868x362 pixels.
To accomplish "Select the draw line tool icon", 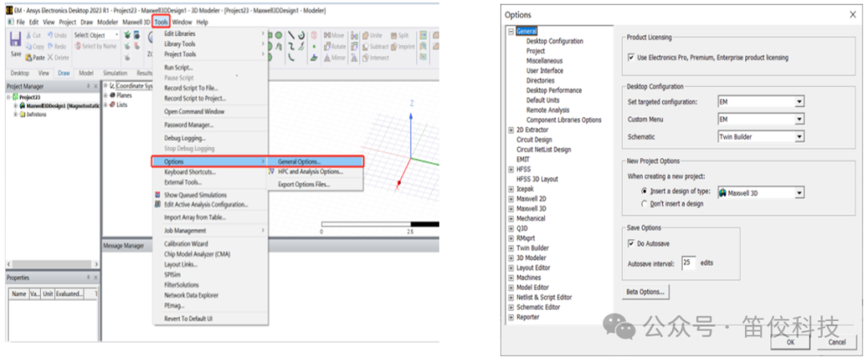I will pos(291,35).
